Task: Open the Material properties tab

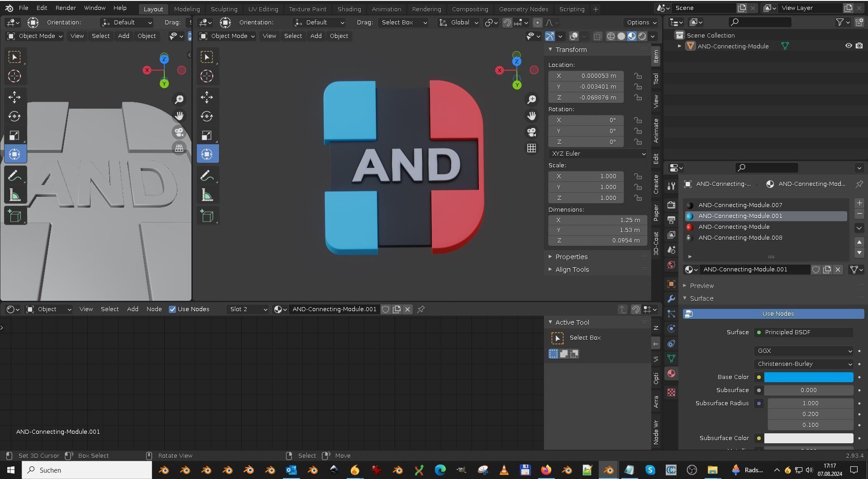Action: point(671,374)
